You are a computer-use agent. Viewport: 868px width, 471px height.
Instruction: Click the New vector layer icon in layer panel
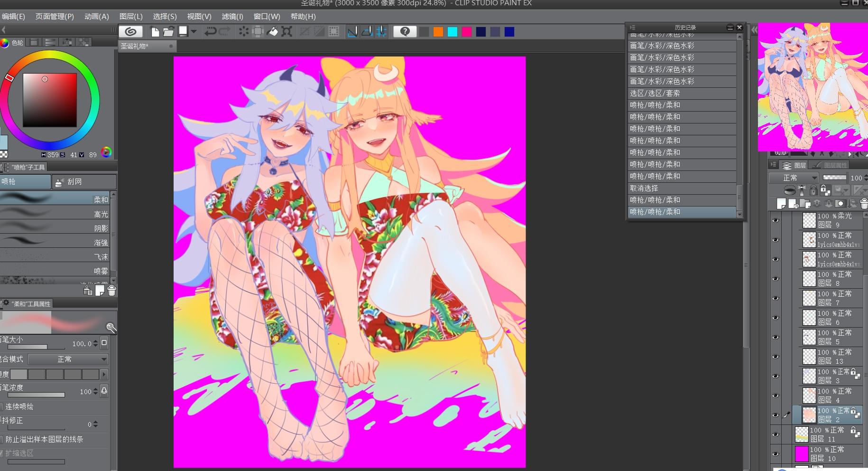click(x=793, y=204)
